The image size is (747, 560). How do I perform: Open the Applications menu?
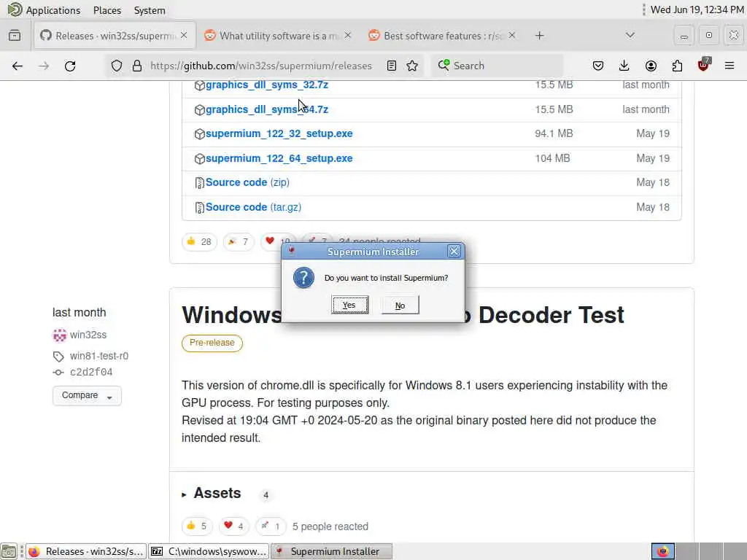coord(53,10)
